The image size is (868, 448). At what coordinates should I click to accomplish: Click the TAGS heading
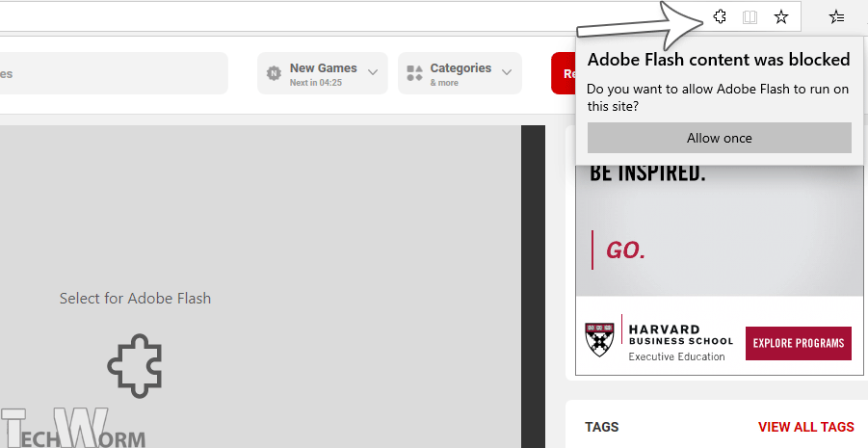tap(602, 427)
